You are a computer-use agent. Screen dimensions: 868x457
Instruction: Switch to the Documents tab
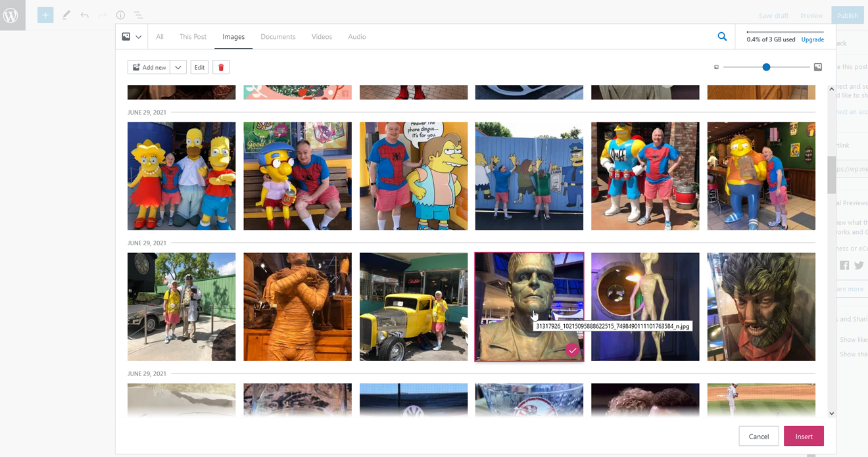[278, 37]
